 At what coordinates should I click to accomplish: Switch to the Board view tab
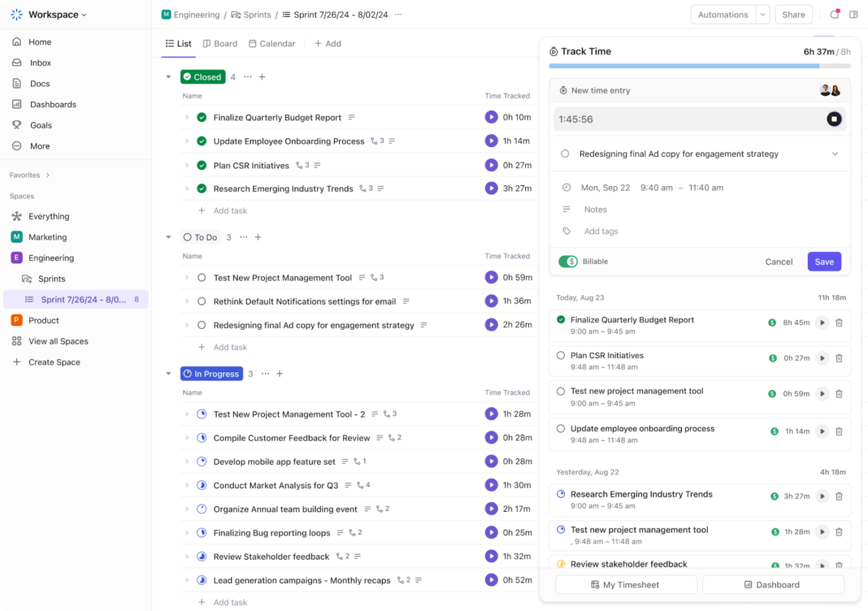point(220,43)
